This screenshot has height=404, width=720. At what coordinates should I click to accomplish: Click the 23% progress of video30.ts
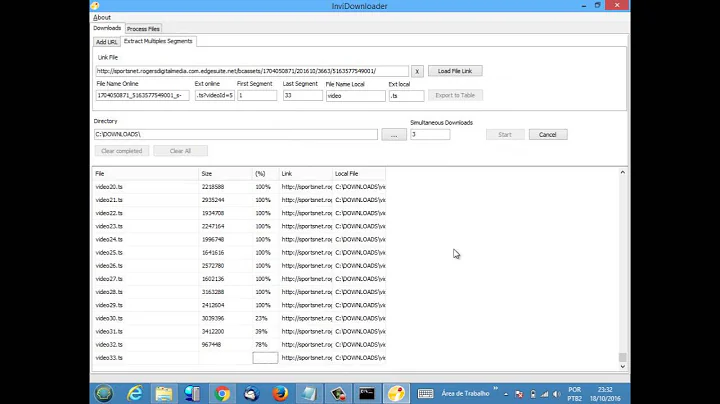(x=261, y=318)
